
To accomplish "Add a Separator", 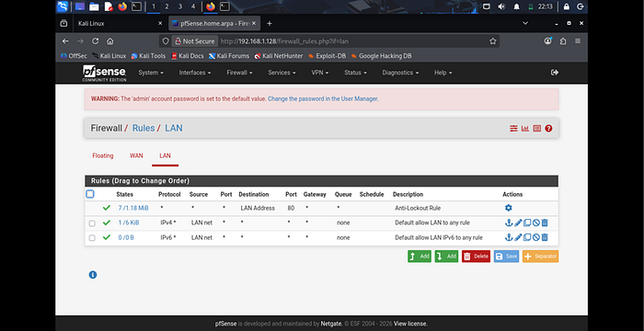I will 541,257.
